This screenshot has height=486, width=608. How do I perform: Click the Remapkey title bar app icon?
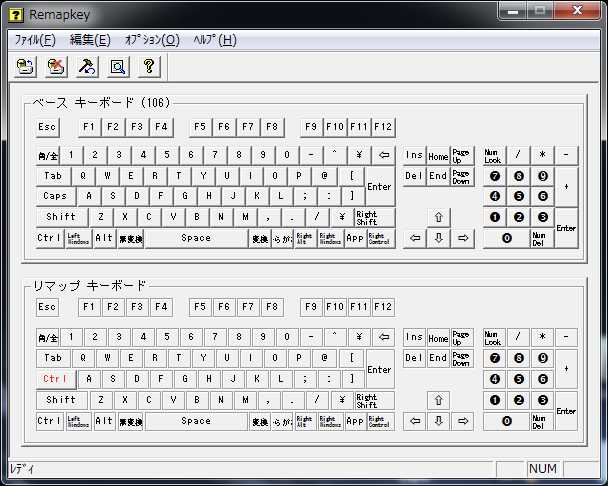click(x=16, y=15)
